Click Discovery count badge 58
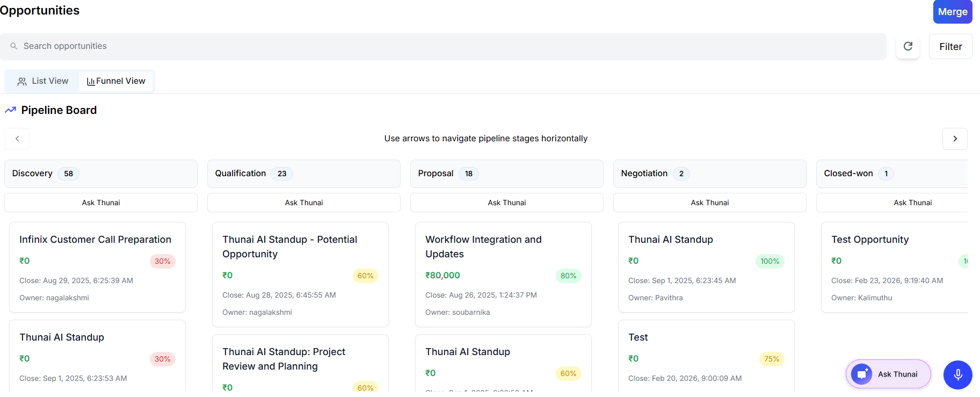This screenshot has height=397, width=980. (x=68, y=174)
